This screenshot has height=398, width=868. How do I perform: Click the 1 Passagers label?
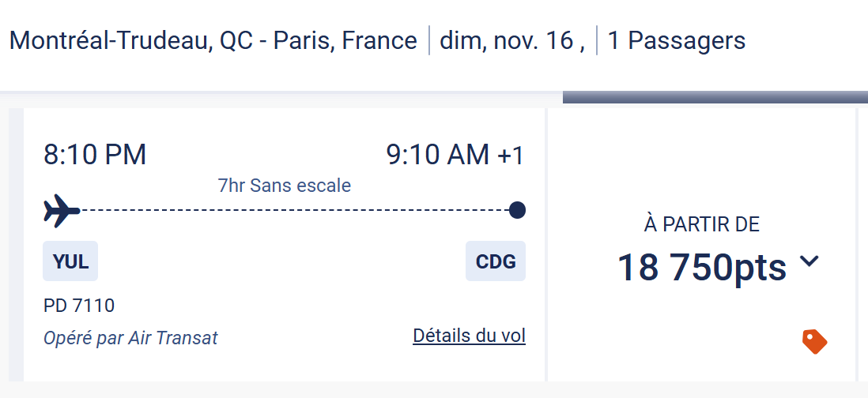[676, 40]
